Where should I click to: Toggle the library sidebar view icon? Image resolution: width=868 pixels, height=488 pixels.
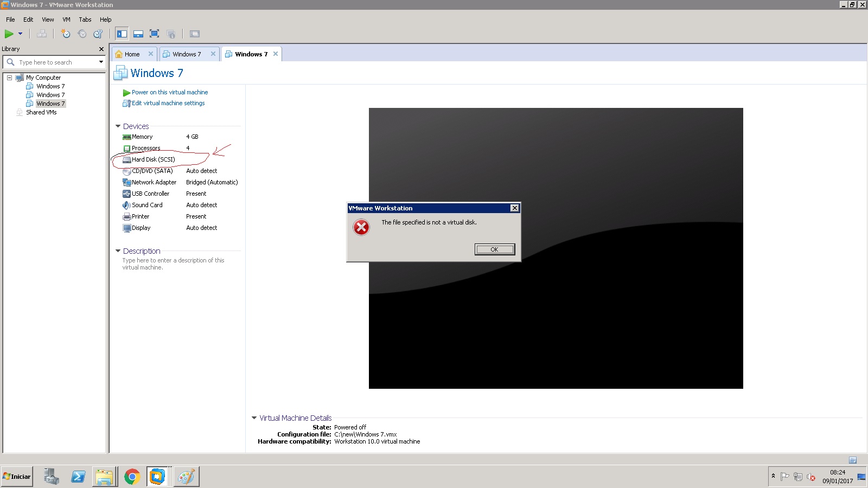point(122,34)
